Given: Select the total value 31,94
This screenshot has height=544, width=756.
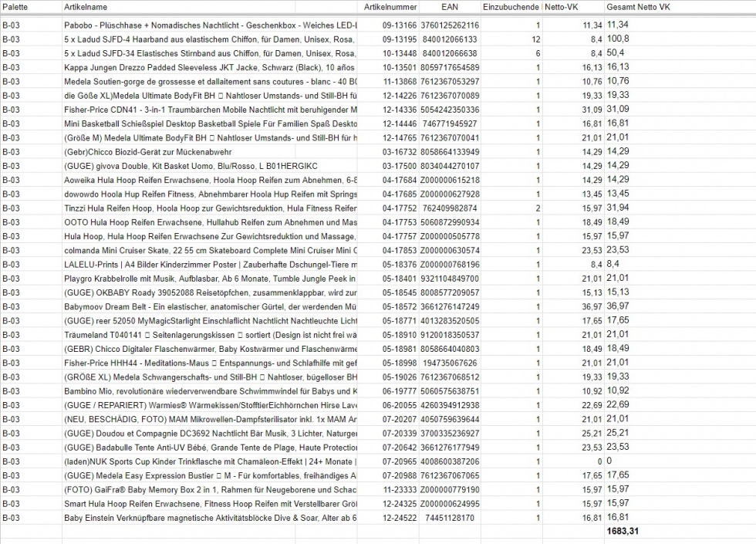Looking at the screenshot, I should point(618,208).
